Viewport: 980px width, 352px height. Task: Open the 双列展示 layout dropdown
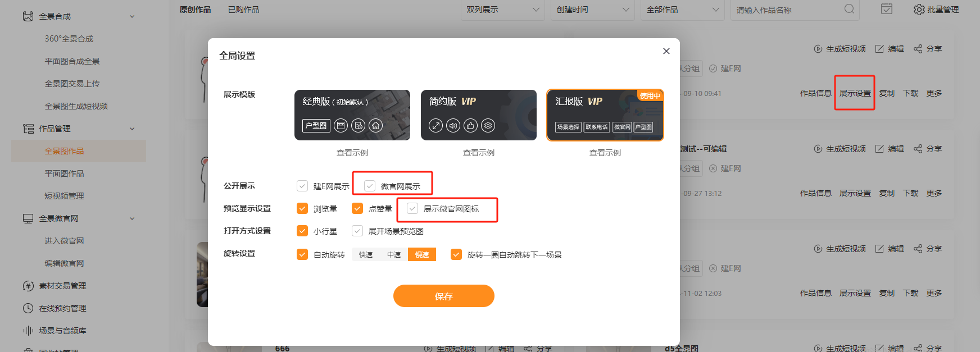click(x=502, y=10)
